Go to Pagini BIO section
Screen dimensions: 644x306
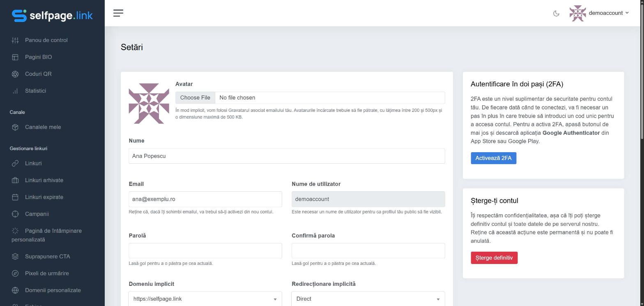point(39,57)
